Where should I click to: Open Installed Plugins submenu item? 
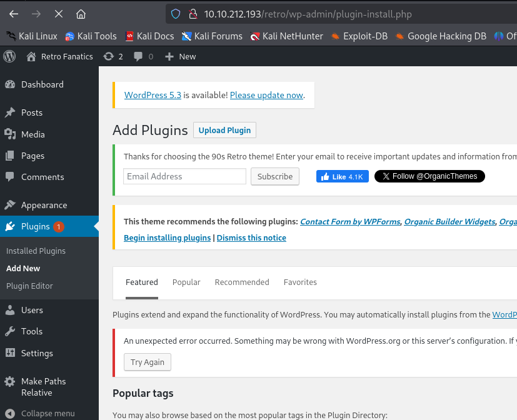36,251
